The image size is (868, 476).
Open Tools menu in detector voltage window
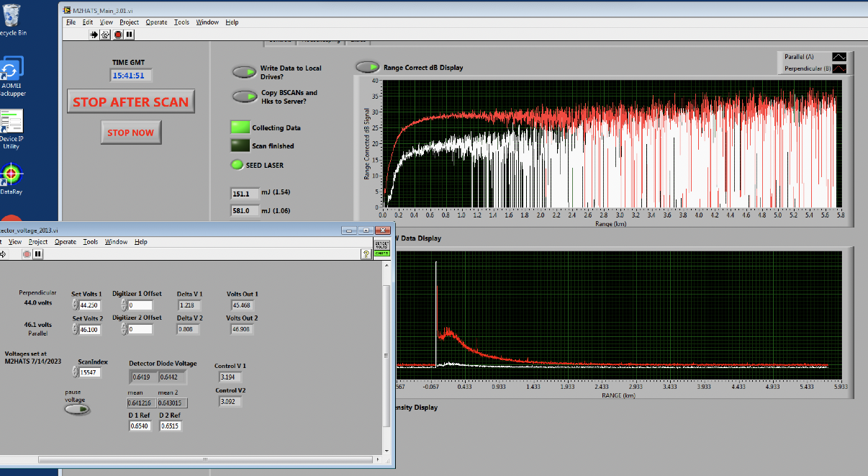[90, 242]
